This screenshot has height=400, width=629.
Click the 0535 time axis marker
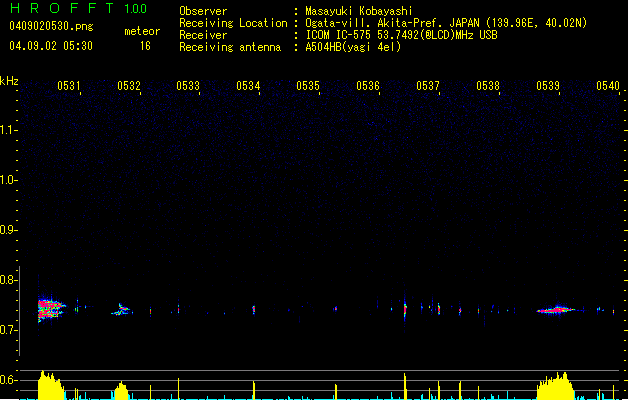[x=308, y=86]
